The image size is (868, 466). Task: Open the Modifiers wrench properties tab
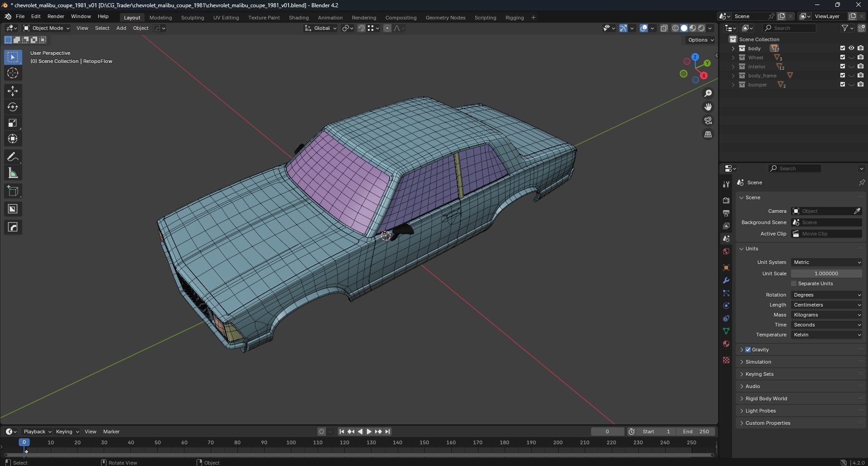[x=726, y=280]
